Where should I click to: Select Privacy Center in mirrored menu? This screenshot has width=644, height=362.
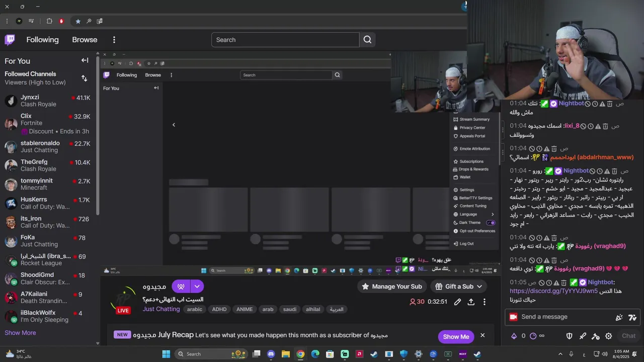pos(472,128)
